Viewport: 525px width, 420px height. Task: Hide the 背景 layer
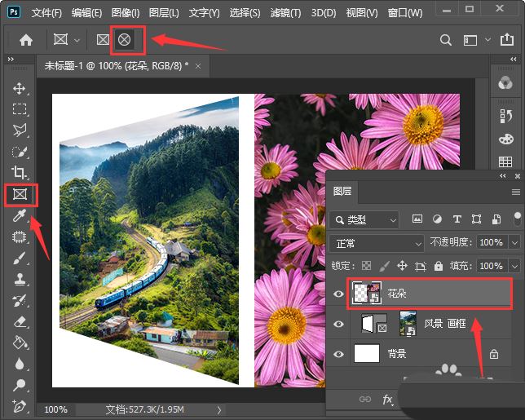coord(338,354)
